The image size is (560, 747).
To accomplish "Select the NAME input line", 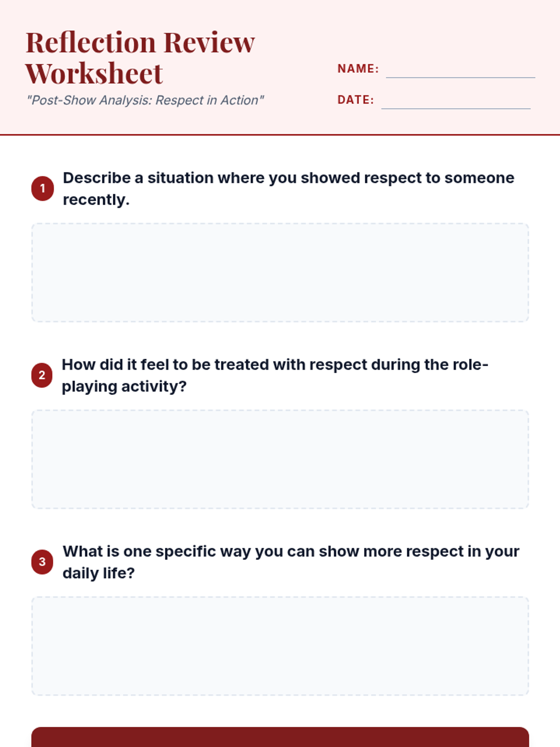I will coord(460,73).
